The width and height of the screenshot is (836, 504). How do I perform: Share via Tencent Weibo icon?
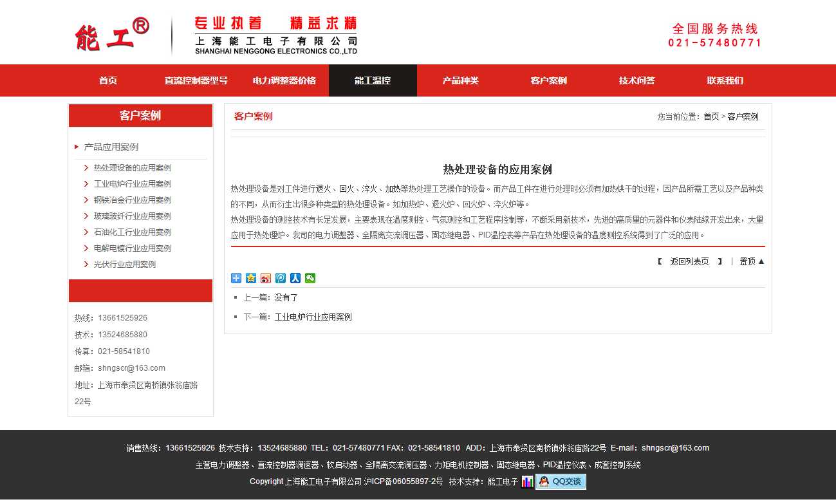(x=281, y=278)
